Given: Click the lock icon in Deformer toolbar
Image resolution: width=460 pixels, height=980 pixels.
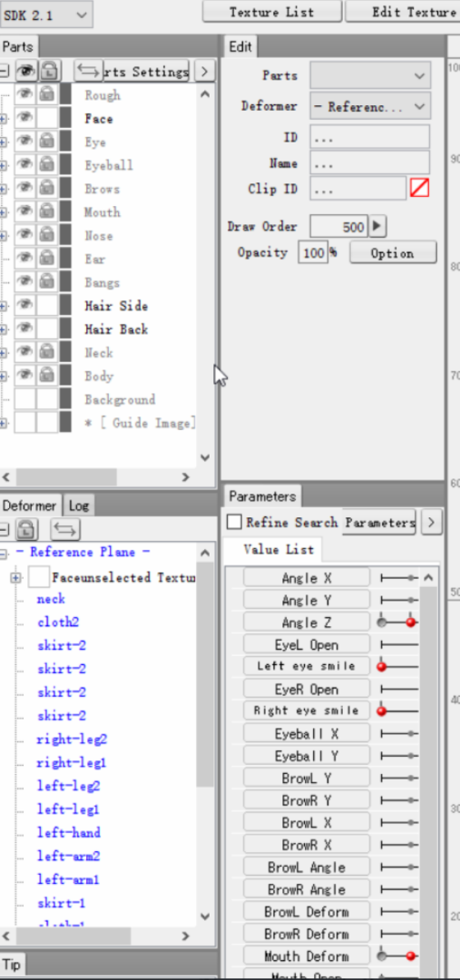Looking at the screenshot, I should [25, 529].
